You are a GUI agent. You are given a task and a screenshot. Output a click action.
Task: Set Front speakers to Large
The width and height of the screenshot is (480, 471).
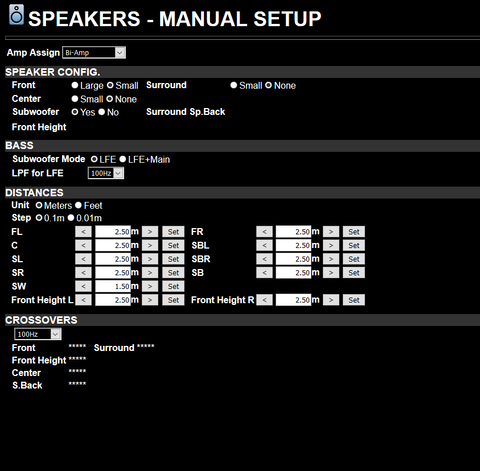(x=75, y=85)
